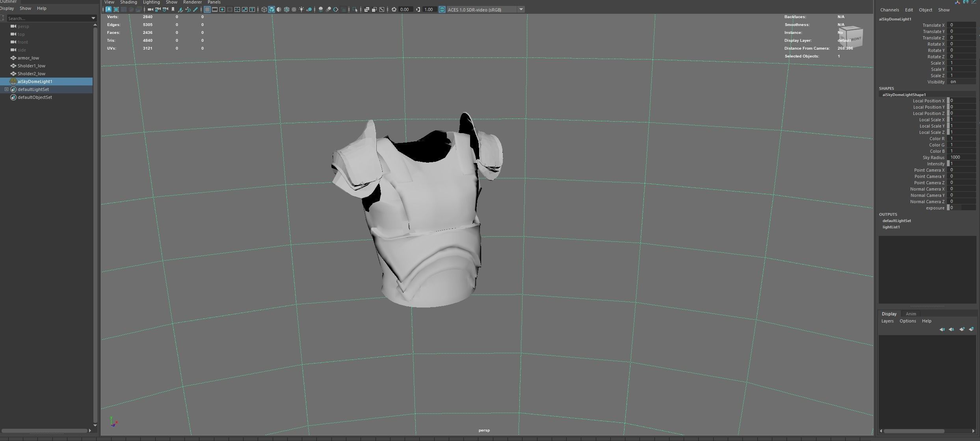Toggle the grid display in the viewport

(x=207, y=9)
